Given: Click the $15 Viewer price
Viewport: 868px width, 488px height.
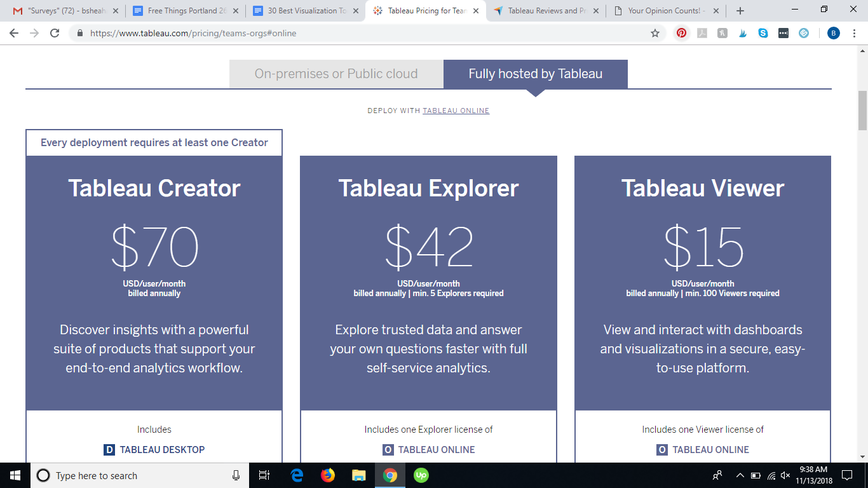Looking at the screenshot, I should point(703,248).
